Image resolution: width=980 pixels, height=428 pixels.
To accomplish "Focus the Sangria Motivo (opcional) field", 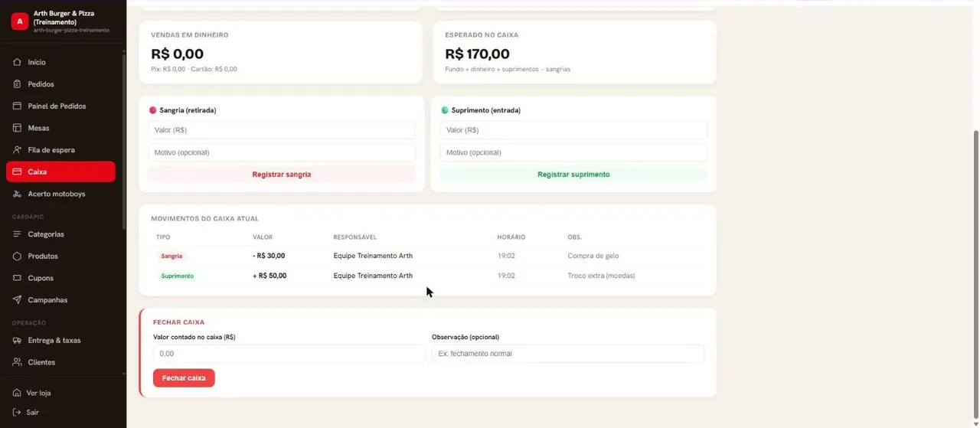I will coord(282,152).
